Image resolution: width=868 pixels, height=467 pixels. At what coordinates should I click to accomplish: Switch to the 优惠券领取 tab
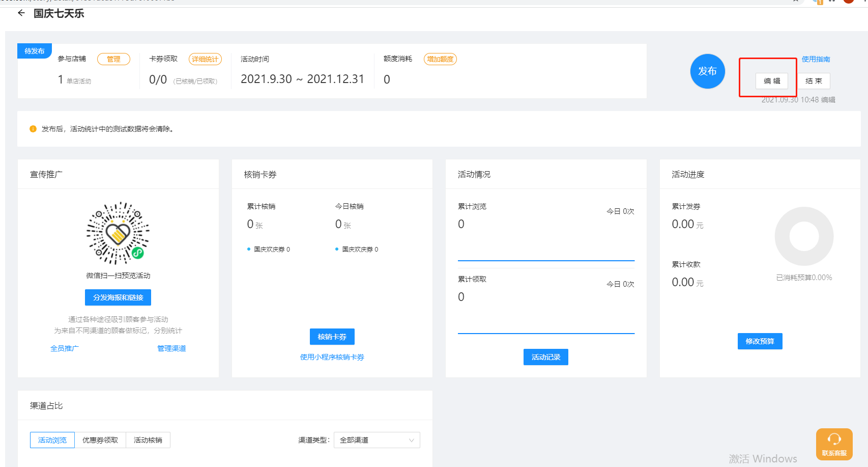(x=100, y=440)
